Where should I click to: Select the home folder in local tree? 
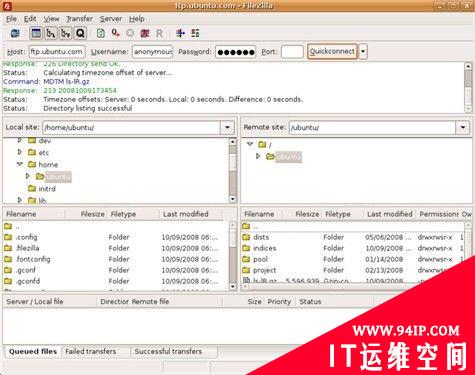point(48,165)
